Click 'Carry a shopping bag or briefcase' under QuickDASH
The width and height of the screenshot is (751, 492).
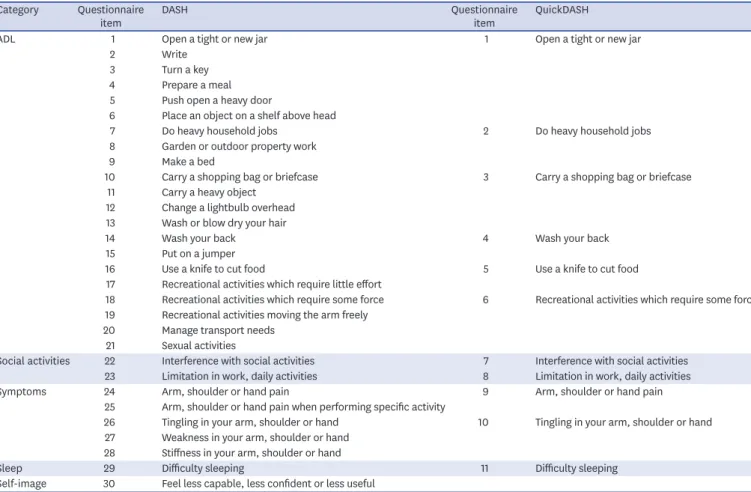coord(613,177)
